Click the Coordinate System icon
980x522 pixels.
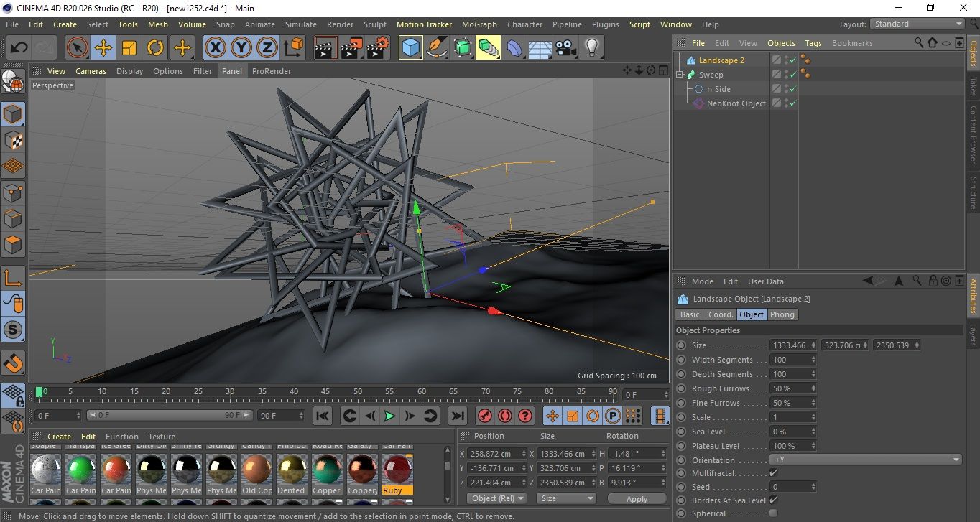293,48
